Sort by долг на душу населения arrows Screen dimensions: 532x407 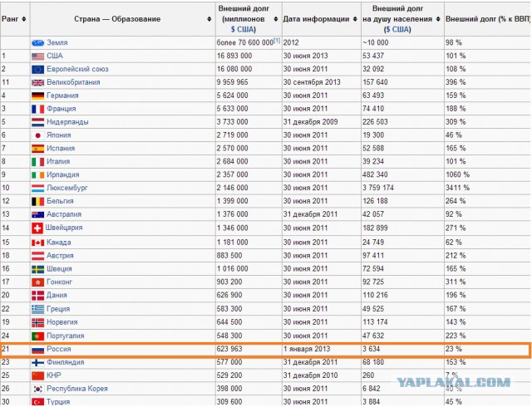pos(438,19)
